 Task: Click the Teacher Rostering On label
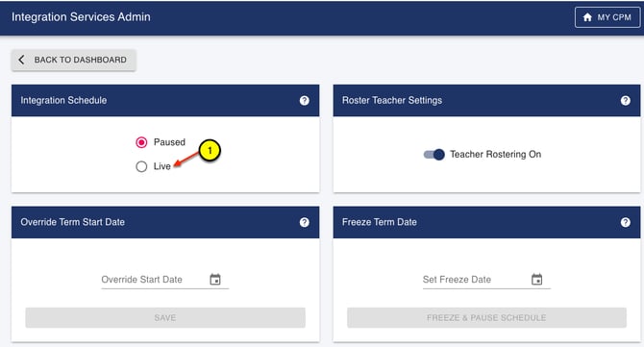pyautogui.click(x=495, y=155)
